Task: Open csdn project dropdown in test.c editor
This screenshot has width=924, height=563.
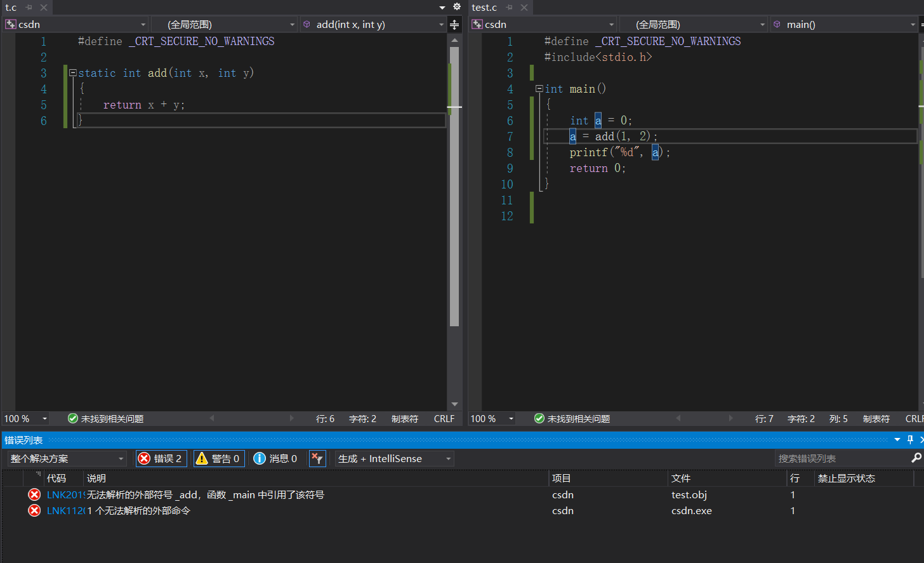Action: coord(543,24)
